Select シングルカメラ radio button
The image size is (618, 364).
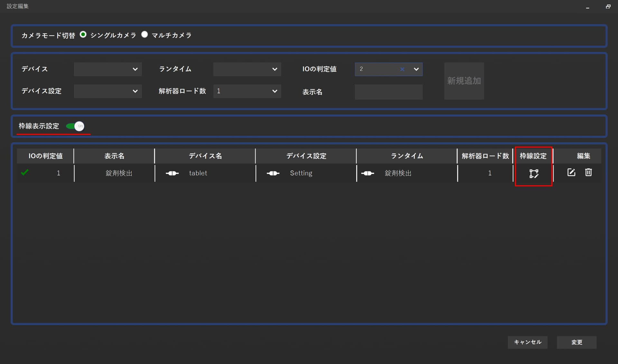tap(83, 34)
